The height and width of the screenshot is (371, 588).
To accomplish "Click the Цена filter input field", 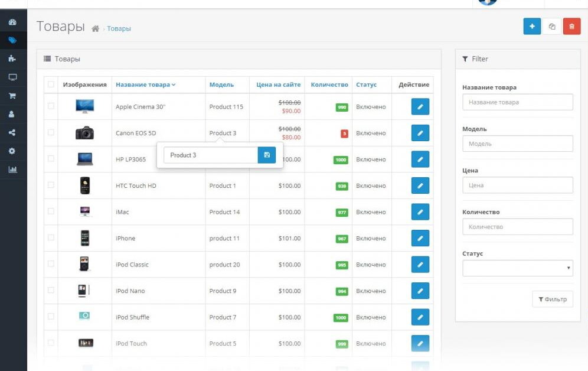I will point(517,185).
